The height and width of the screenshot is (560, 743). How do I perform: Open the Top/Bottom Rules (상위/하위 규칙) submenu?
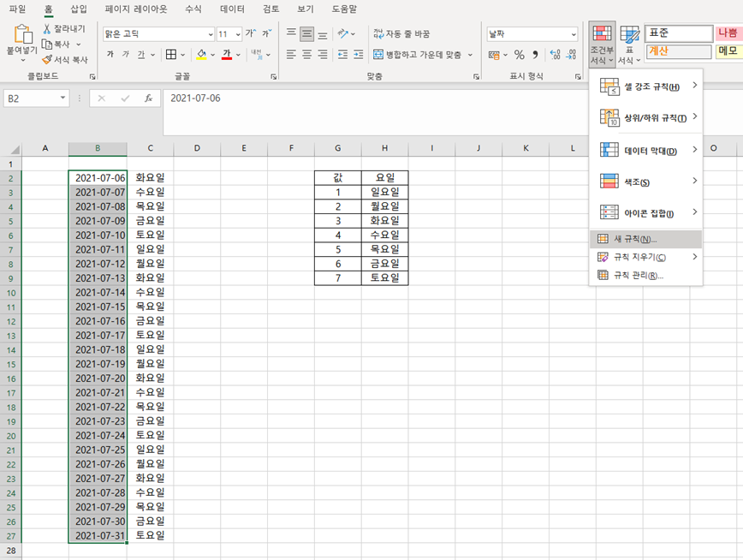point(646,117)
